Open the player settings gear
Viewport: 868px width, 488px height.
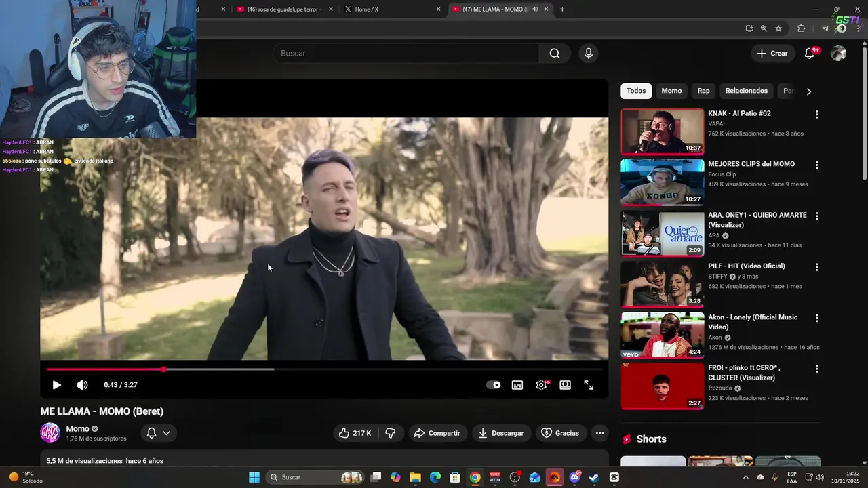(541, 385)
